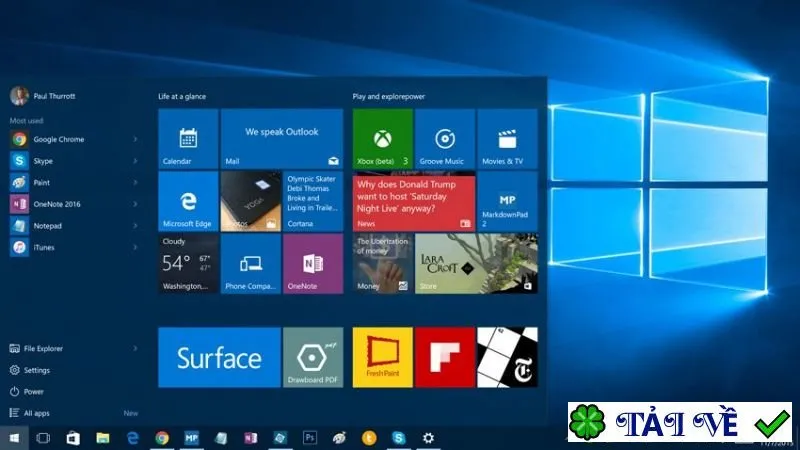The height and width of the screenshot is (450, 800).
Task: Open Store tile with Lara Croft
Action: click(x=476, y=263)
